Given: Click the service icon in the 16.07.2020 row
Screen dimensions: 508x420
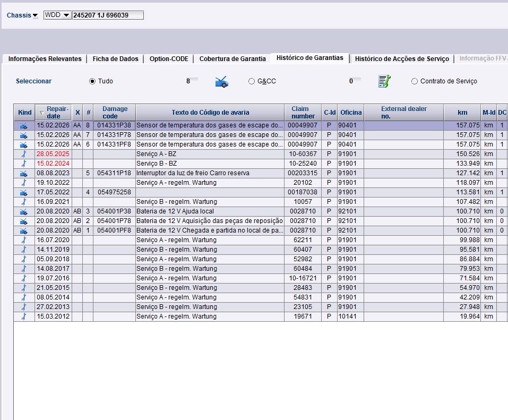Looking at the screenshot, I should click(x=24, y=240).
